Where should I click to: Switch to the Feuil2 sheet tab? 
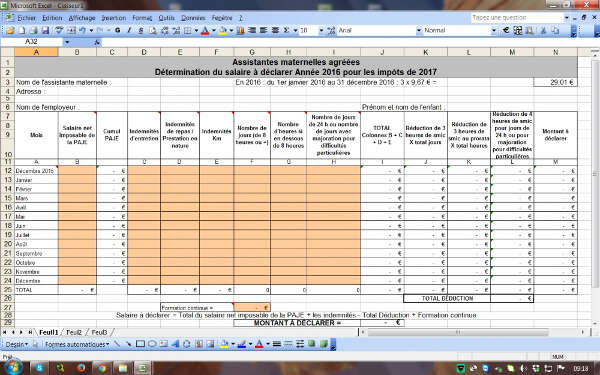coord(74,332)
